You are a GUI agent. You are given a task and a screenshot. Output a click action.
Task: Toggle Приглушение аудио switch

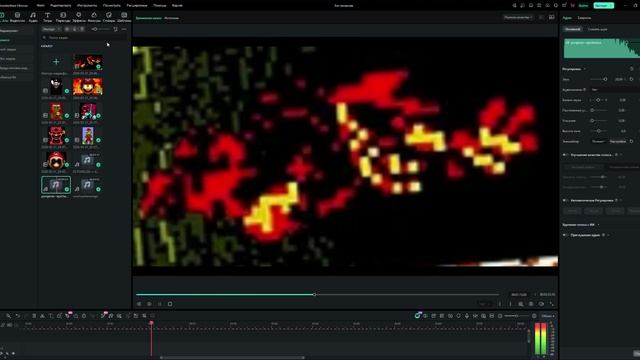tap(565, 235)
